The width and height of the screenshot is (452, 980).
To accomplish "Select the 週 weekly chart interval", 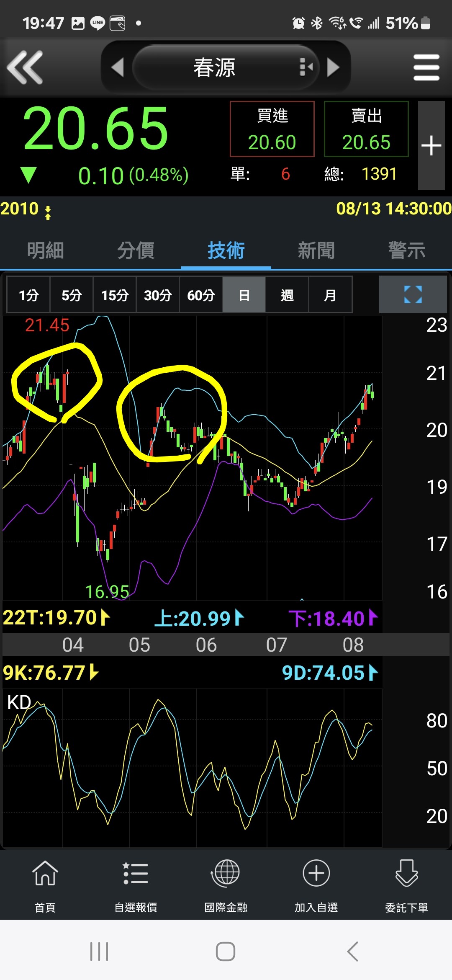I will click(287, 295).
